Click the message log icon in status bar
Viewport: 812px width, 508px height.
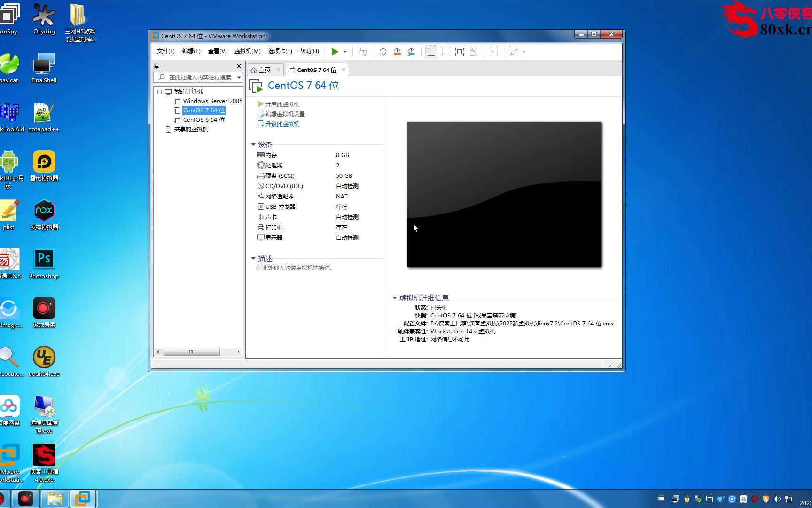pyautogui.click(x=608, y=364)
